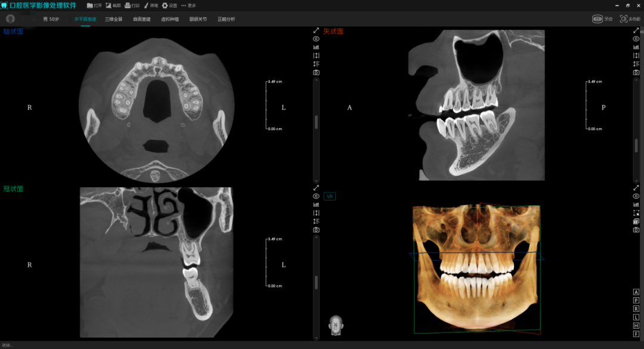Open histogram tool in axial view
Image resolution: width=644 pixels, height=349 pixels.
pos(316,47)
